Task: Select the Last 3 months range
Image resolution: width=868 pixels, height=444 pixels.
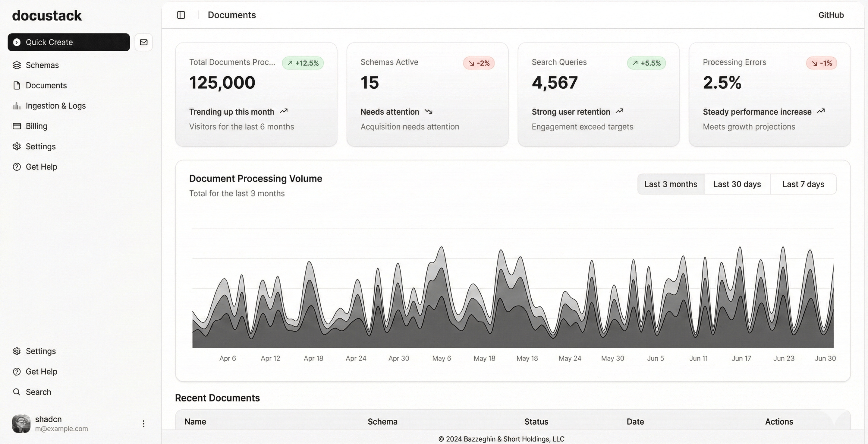Action: 671,184
